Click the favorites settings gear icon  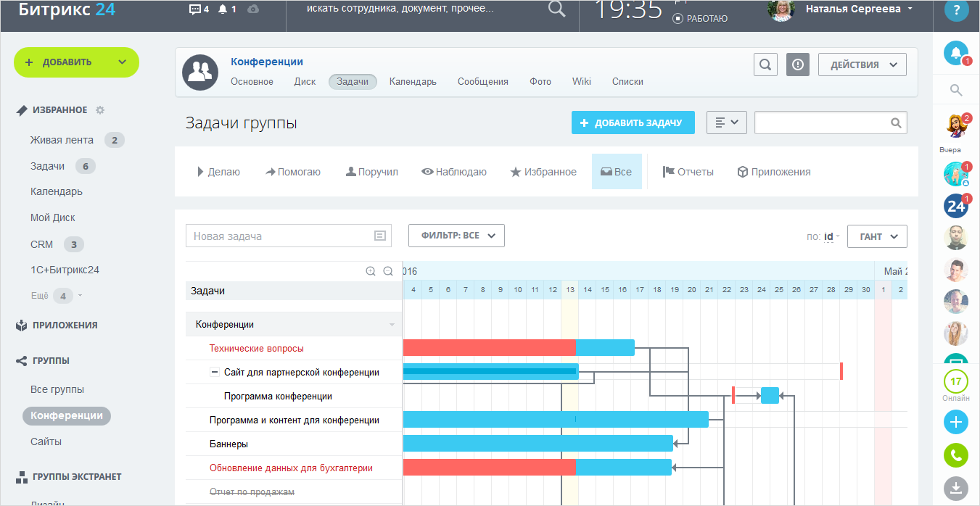[100, 110]
